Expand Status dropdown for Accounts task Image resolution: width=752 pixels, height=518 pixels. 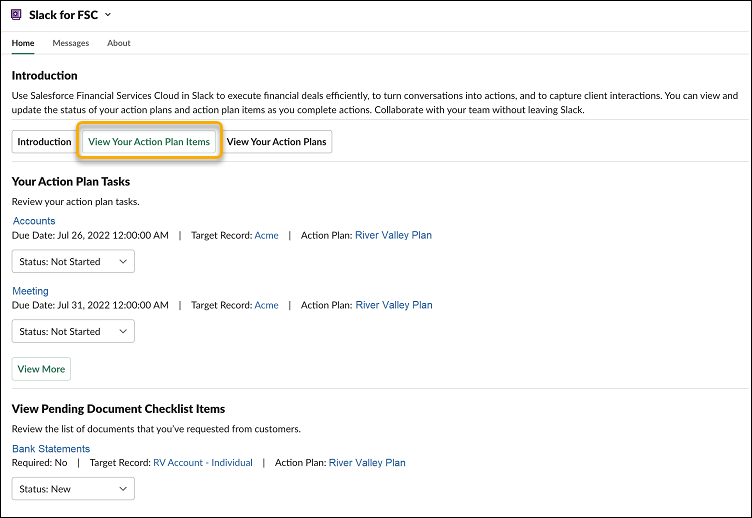pyautogui.click(x=73, y=261)
